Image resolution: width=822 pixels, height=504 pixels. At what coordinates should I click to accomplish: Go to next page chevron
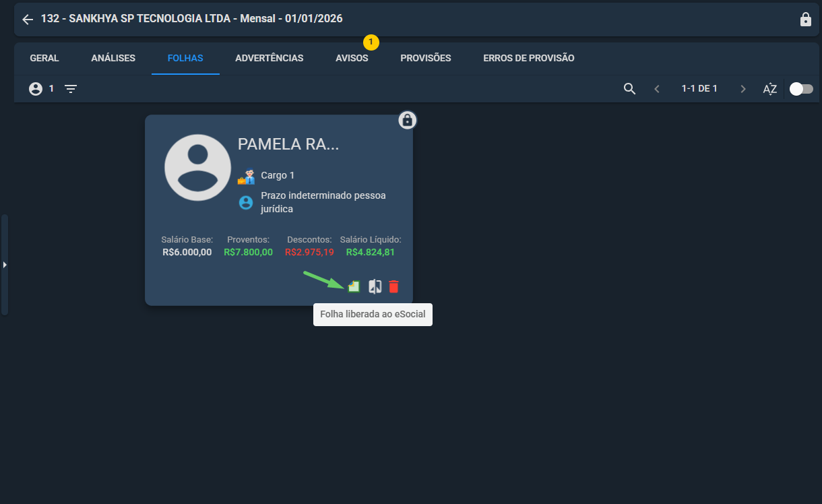tap(743, 89)
